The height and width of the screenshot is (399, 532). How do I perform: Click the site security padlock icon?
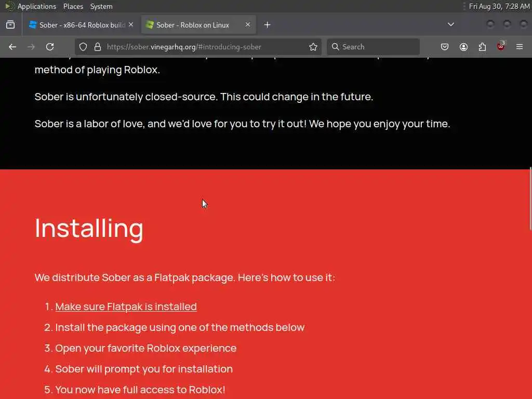98,47
